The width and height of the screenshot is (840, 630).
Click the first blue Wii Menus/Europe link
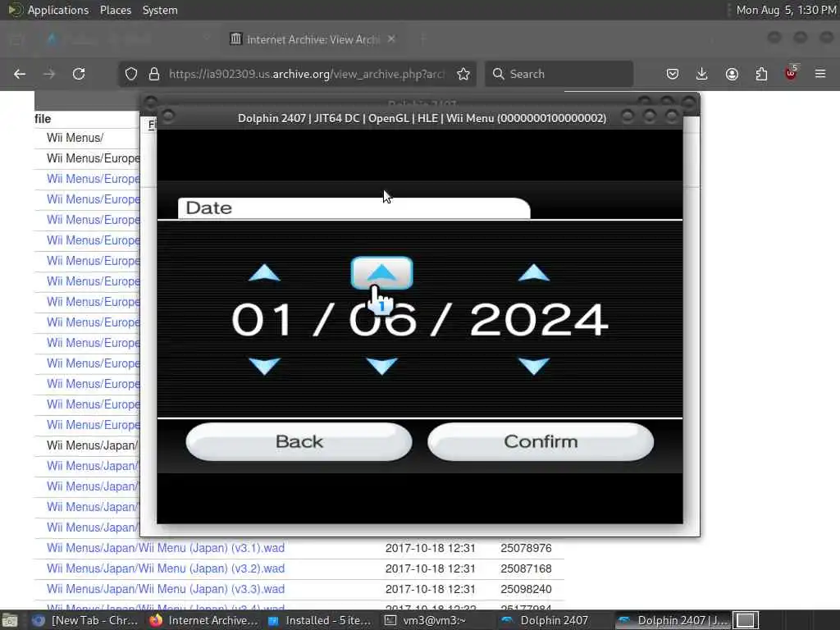click(94, 178)
